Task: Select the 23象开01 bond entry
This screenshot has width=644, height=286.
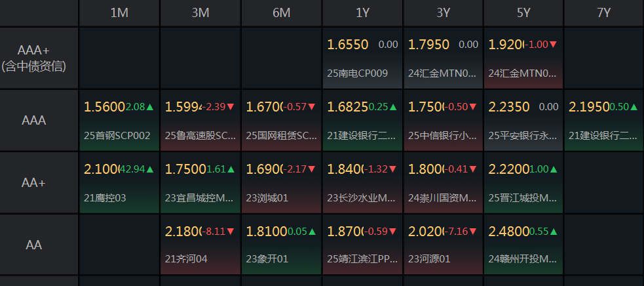Action: [x=267, y=258]
